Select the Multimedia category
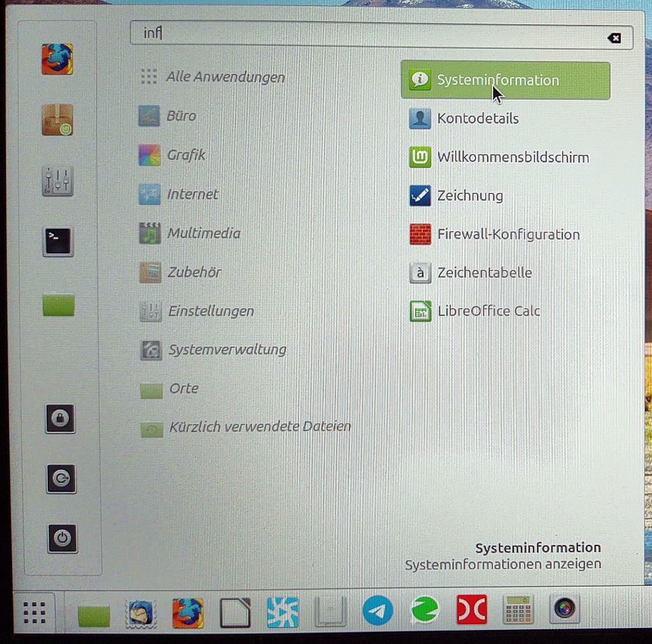 tap(204, 234)
